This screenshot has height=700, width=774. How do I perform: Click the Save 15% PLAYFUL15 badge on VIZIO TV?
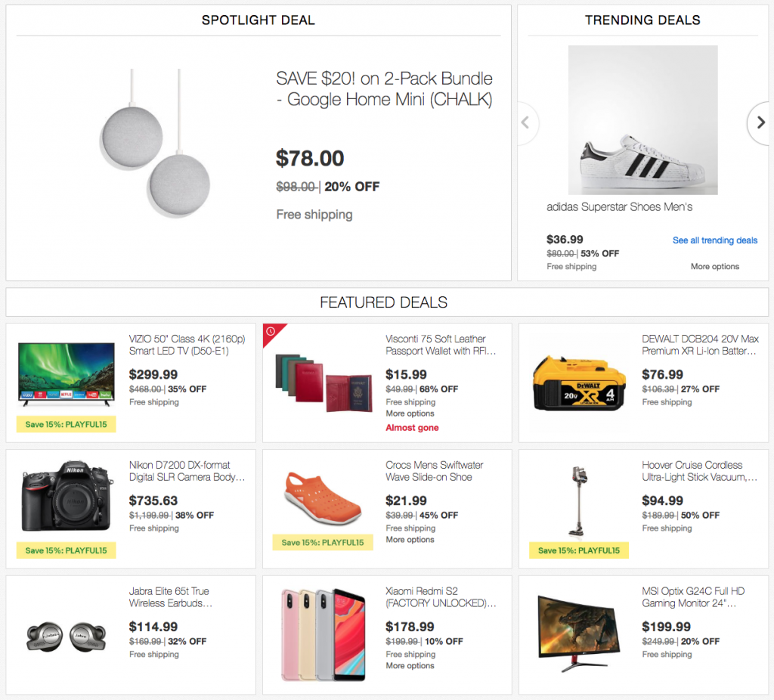pyautogui.click(x=66, y=425)
